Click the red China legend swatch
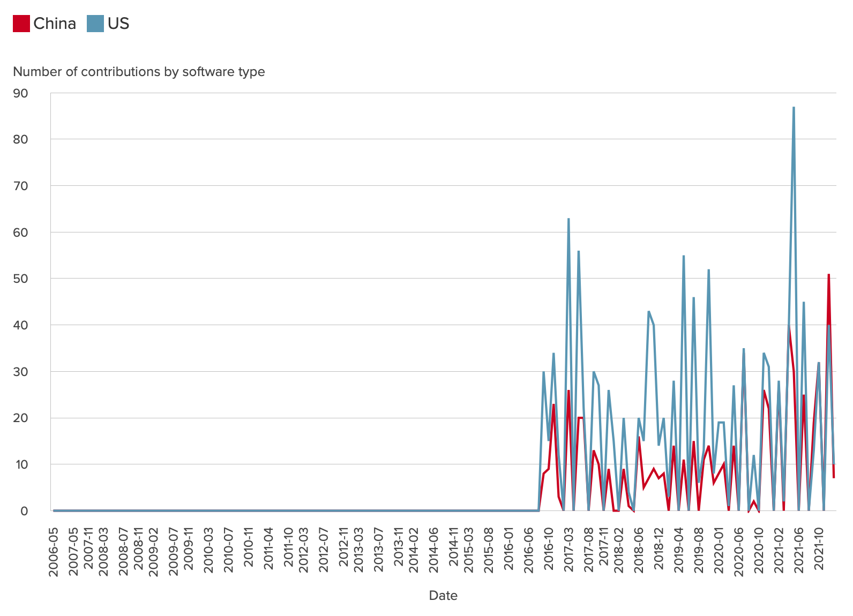Viewport: 853px width, 616px height. click(x=21, y=24)
